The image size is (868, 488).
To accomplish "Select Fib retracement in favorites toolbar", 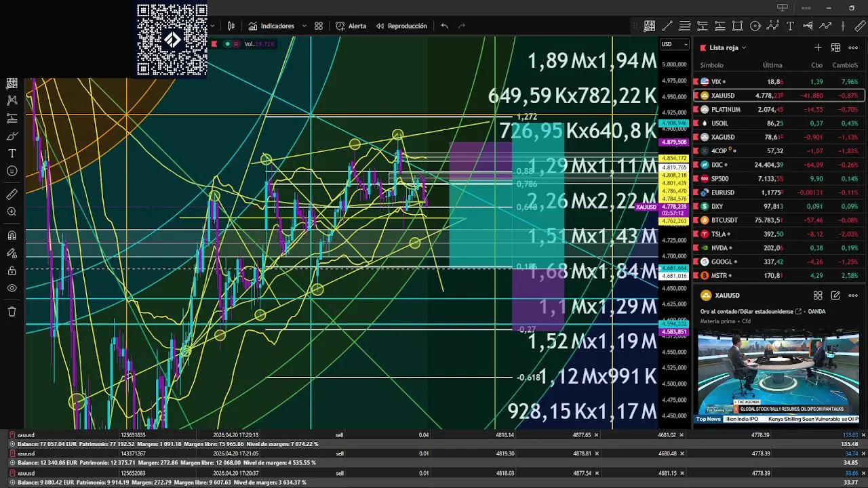I will 685,26.
